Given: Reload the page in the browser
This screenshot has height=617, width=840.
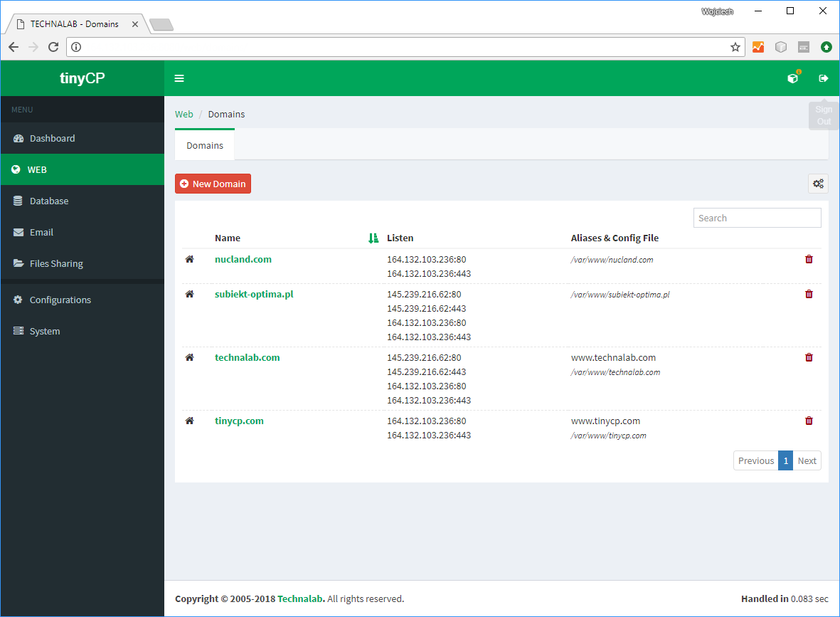Looking at the screenshot, I should point(53,47).
